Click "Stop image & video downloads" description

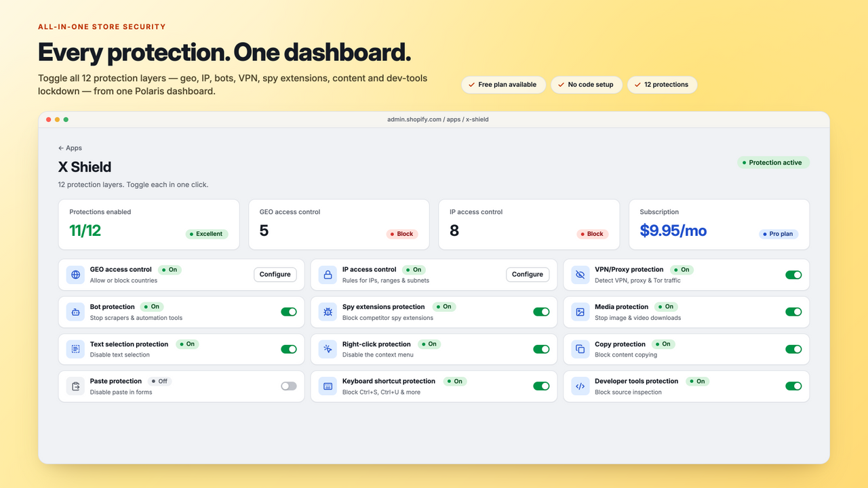637,318
